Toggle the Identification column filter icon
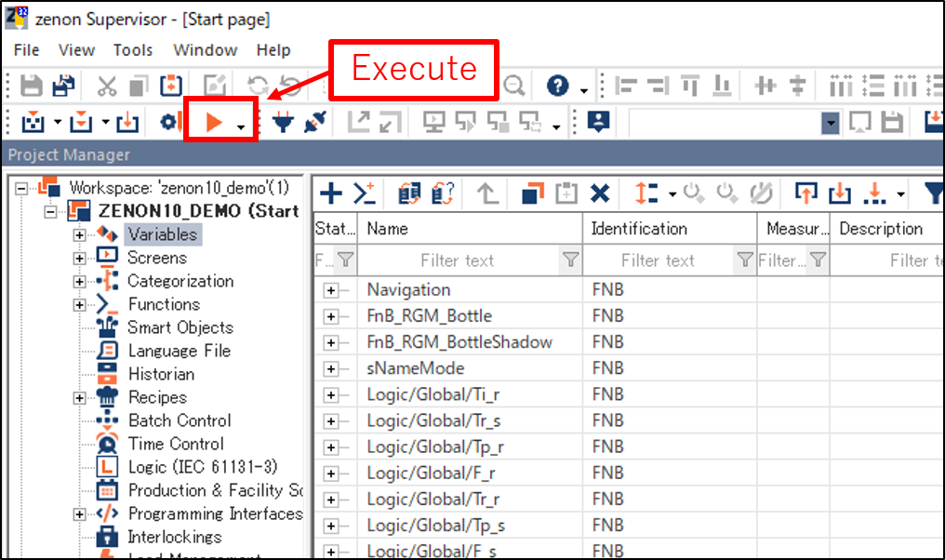This screenshot has height=560, width=945. coord(744,260)
